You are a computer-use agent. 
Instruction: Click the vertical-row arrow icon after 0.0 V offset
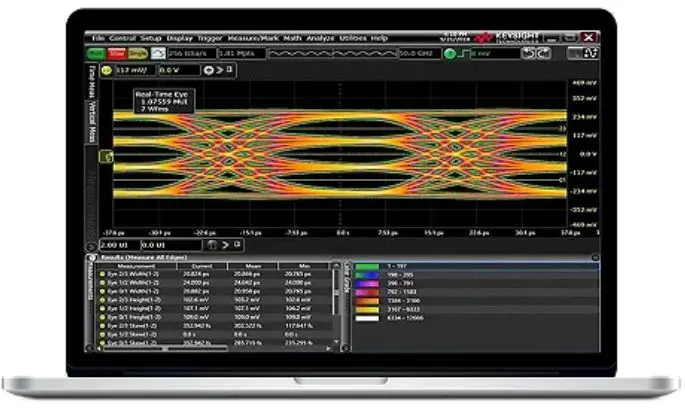220,70
